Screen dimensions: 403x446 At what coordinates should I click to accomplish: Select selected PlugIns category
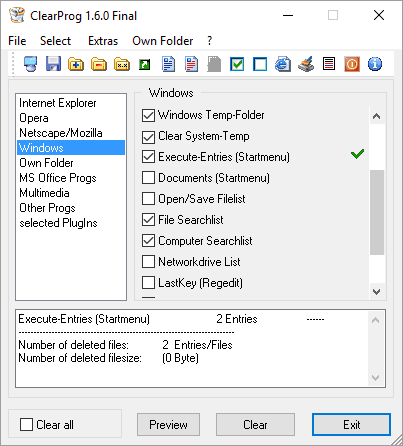(x=71, y=223)
